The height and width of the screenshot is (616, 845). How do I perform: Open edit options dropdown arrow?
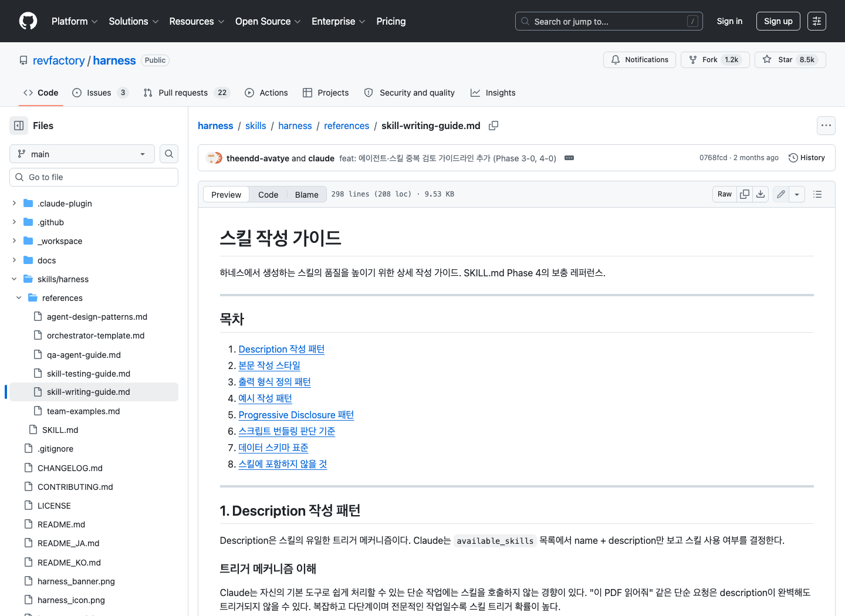(797, 194)
